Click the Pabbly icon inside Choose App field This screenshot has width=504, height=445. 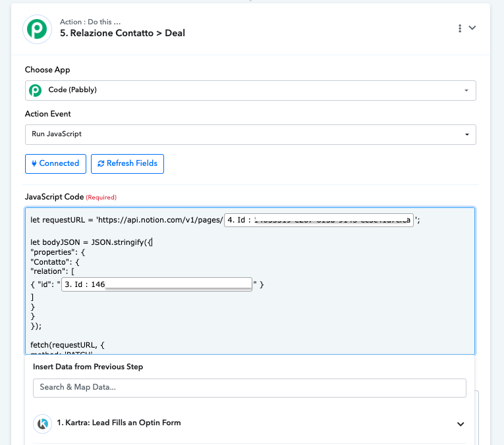[x=36, y=91]
